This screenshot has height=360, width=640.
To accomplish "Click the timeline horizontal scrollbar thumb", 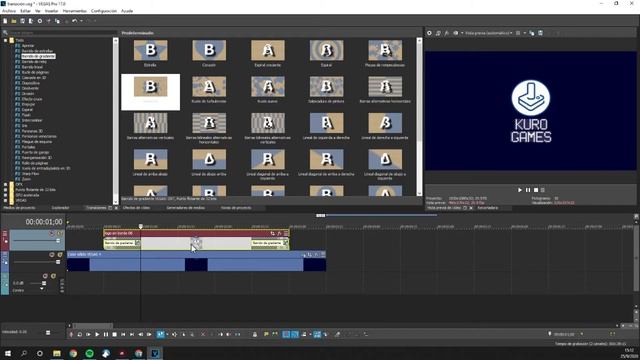I will coord(92,326).
